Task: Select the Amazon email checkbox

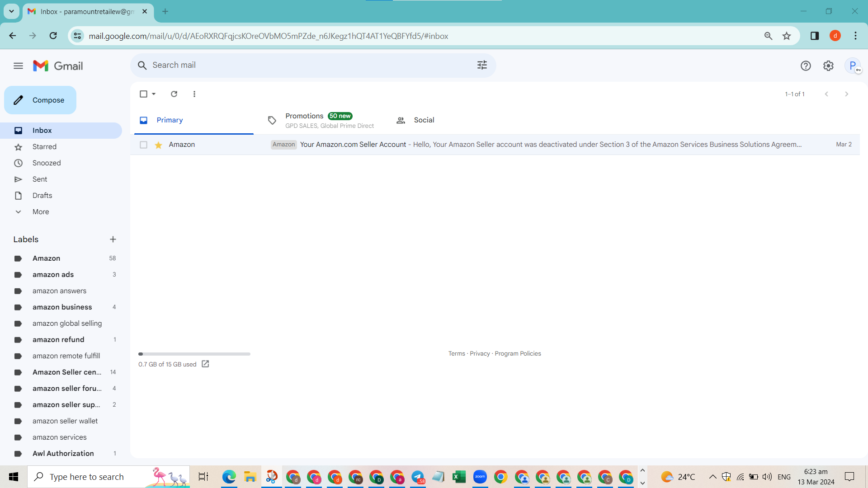Action: (x=143, y=145)
